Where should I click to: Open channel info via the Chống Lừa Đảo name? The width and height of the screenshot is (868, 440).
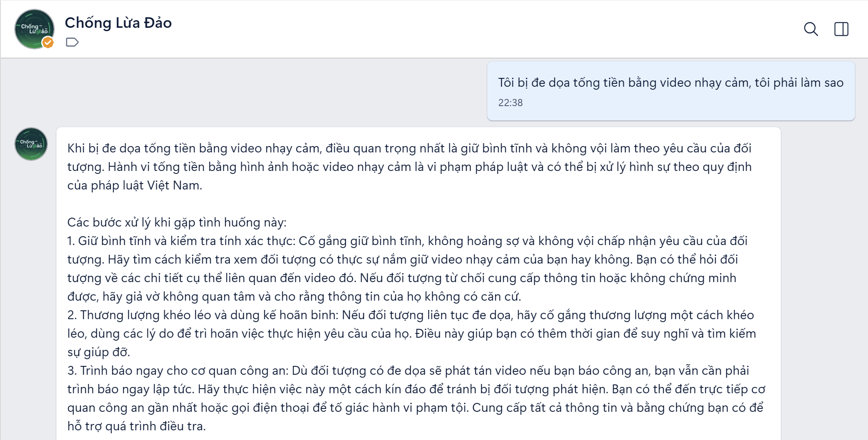click(x=118, y=23)
